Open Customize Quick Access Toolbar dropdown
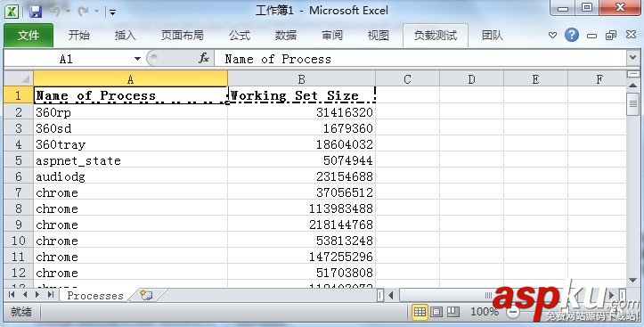 (x=112, y=12)
